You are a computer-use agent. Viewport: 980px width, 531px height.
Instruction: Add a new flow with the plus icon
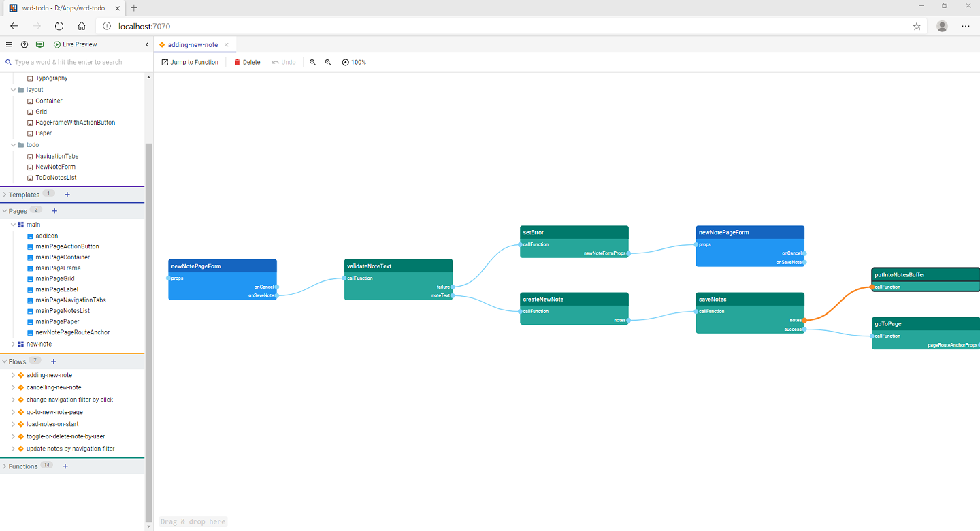[53, 361]
